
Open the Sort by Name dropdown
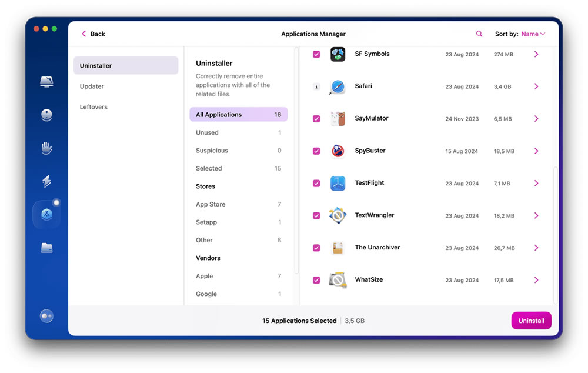[533, 34]
